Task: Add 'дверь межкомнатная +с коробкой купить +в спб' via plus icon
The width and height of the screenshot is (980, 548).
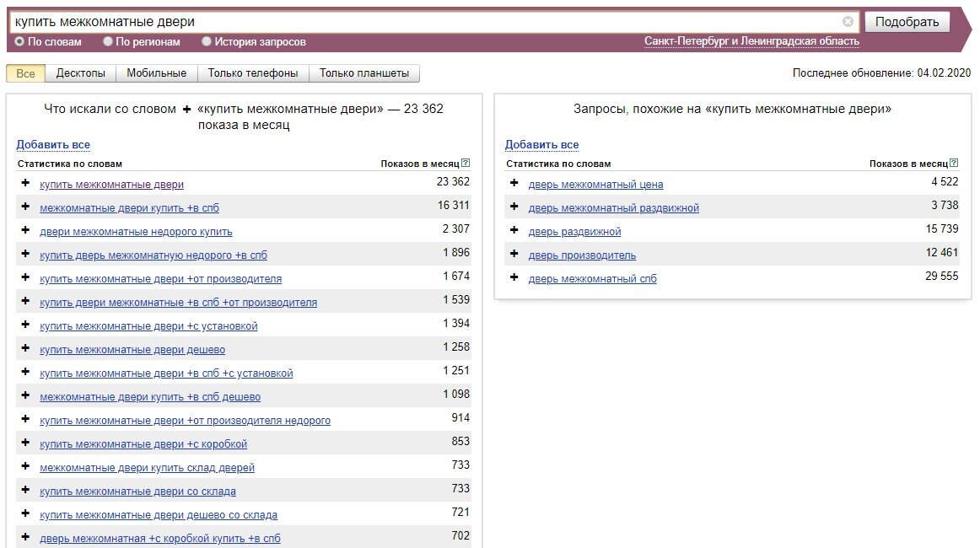Action: 25,537
